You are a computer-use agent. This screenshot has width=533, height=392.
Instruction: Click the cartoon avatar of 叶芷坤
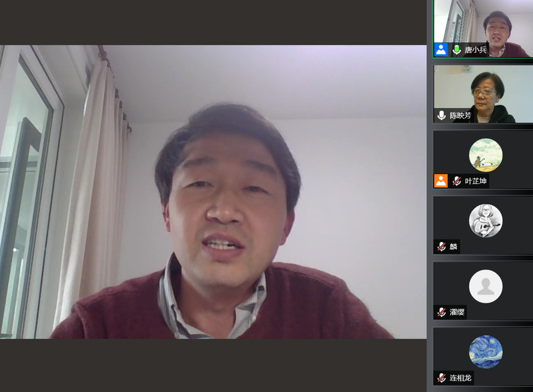(485, 155)
